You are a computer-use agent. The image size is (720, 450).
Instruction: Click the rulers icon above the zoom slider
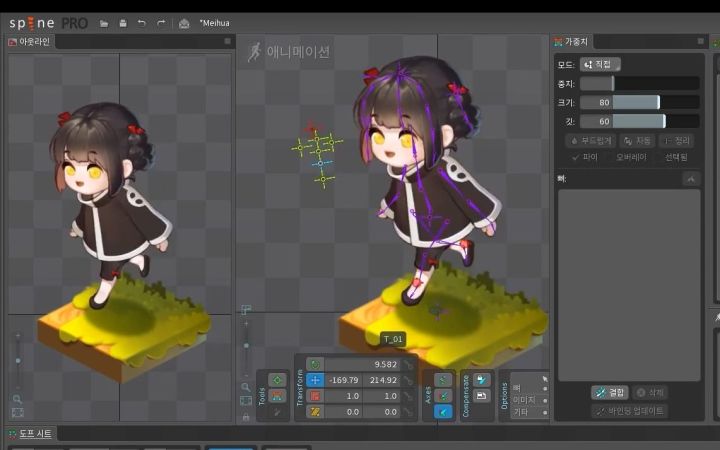click(x=246, y=310)
